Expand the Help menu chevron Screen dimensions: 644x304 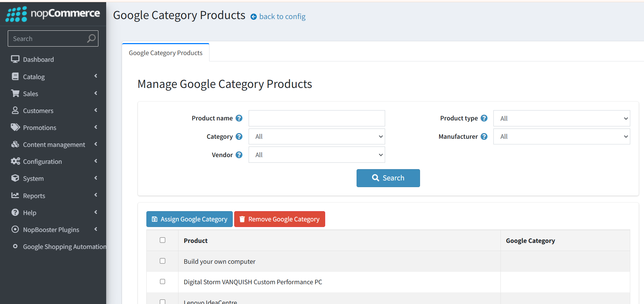tap(96, 212)
